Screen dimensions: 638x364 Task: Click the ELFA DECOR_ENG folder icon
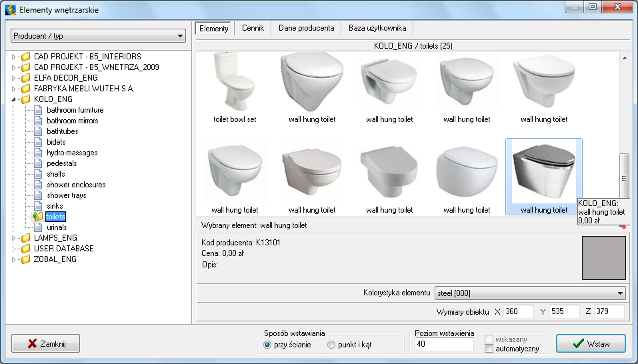[26, 78]
